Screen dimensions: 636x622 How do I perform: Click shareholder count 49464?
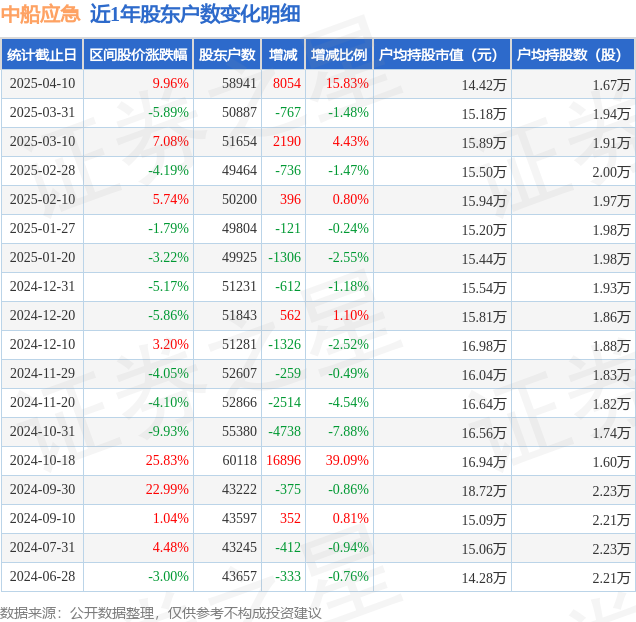coord(239,170)
